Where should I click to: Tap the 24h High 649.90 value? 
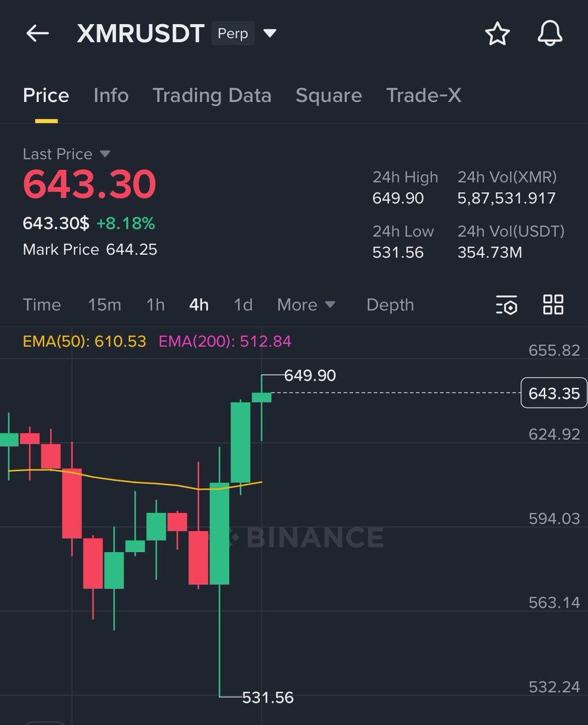click(398, 198)
